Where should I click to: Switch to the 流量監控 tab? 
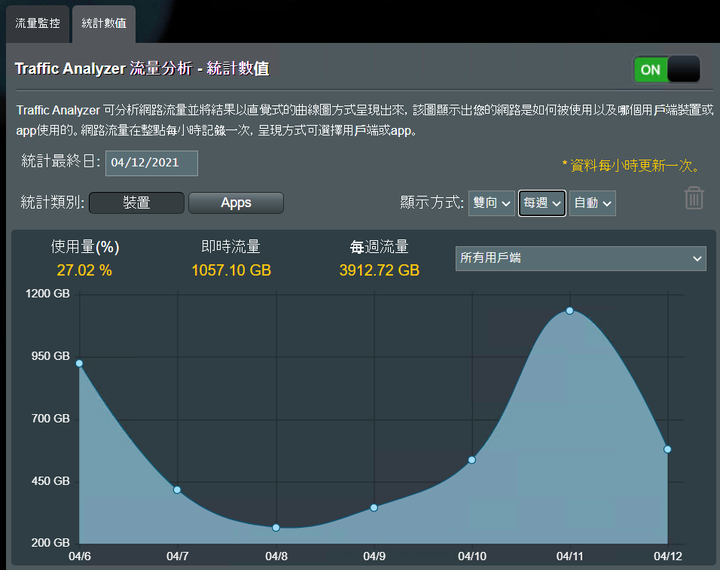coord(37,23)
